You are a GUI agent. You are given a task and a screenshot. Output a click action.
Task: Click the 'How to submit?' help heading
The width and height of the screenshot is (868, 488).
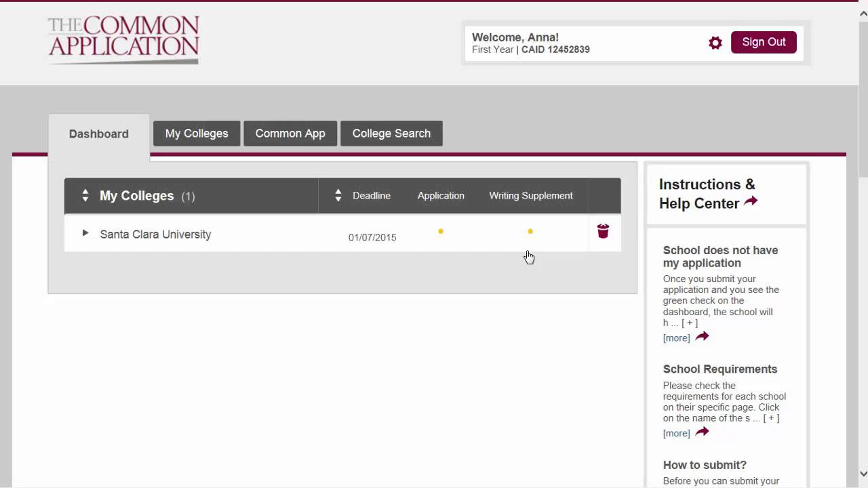(x=705, y=465)
